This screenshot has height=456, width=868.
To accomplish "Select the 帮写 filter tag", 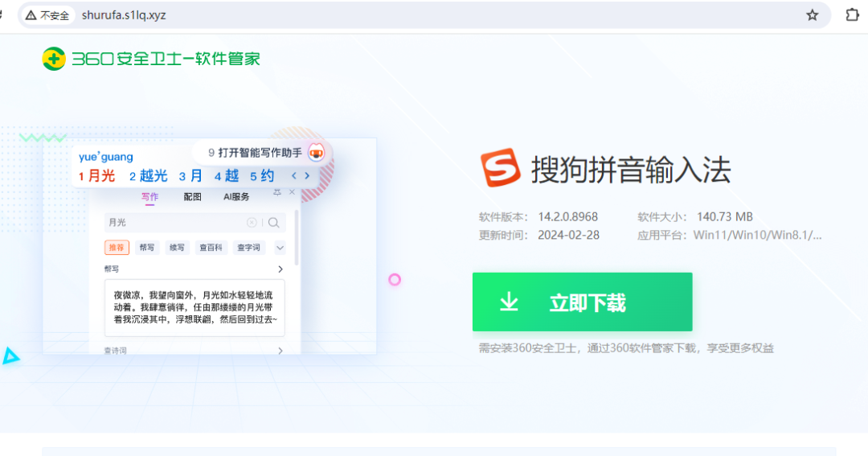I will (x=147, y=248).
